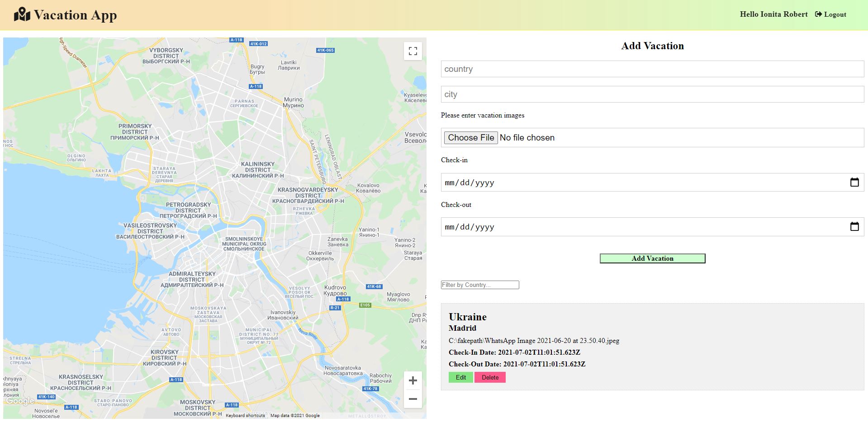Click Krasnogvardeysky District label on map
868x422 pixels.
[x=308, y=195]
